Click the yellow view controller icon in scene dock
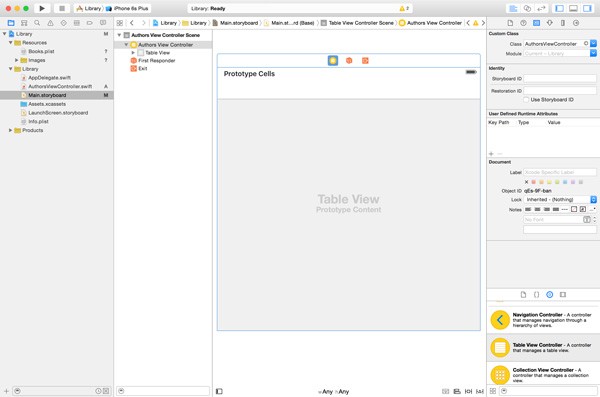Screen dimensions: 600x397 (x=333, y=60)
